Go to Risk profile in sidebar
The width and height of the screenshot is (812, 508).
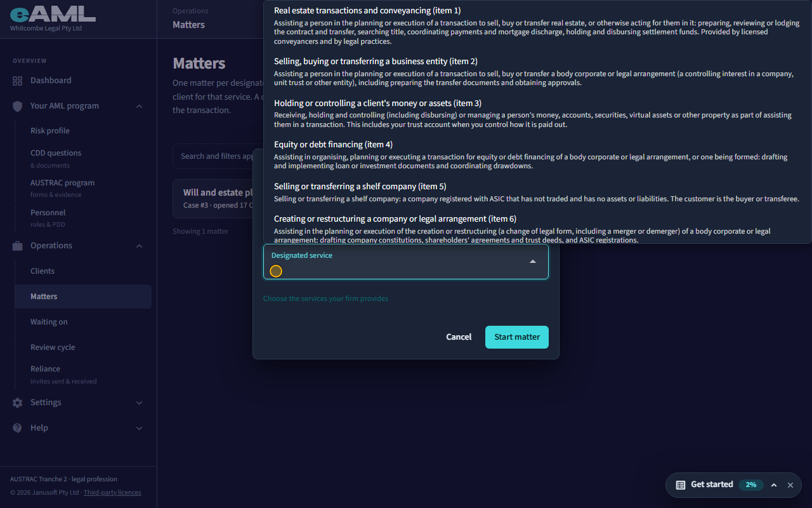coord(83,131)
